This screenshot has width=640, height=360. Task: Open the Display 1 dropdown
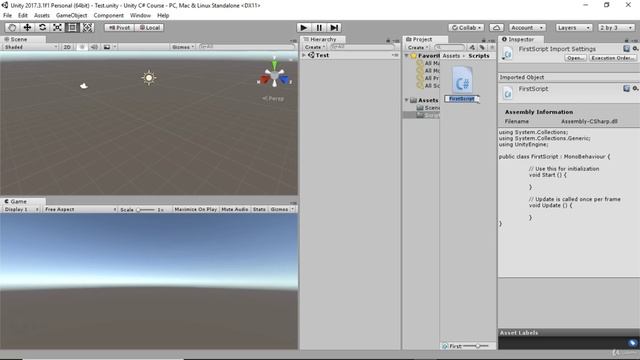click(21, 209)
